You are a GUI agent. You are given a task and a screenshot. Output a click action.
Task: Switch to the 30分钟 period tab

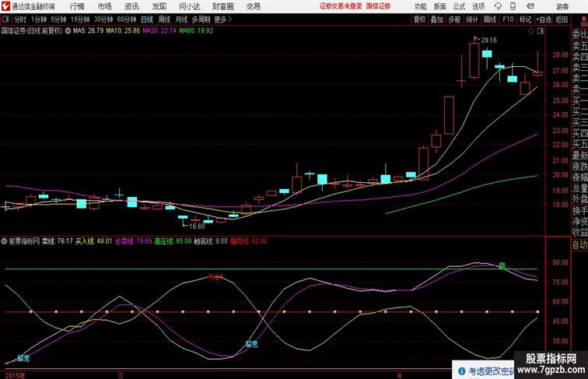point(103,19)
